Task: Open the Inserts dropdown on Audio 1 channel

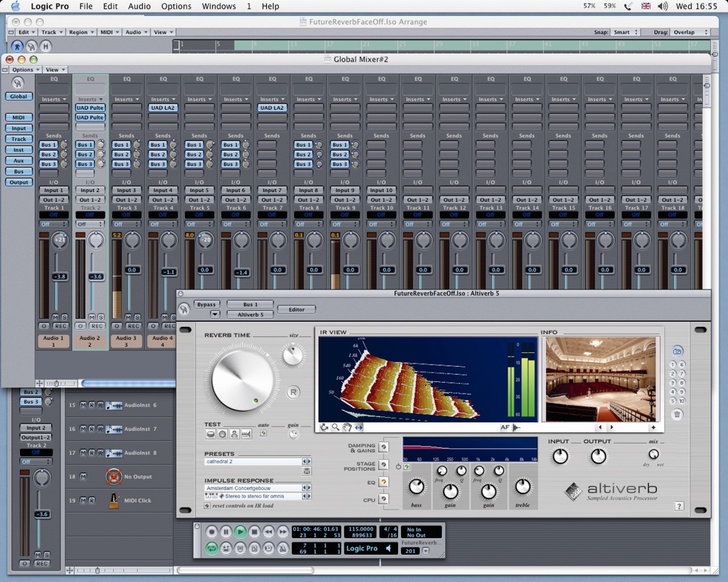Action: click(x=53, y=99)
